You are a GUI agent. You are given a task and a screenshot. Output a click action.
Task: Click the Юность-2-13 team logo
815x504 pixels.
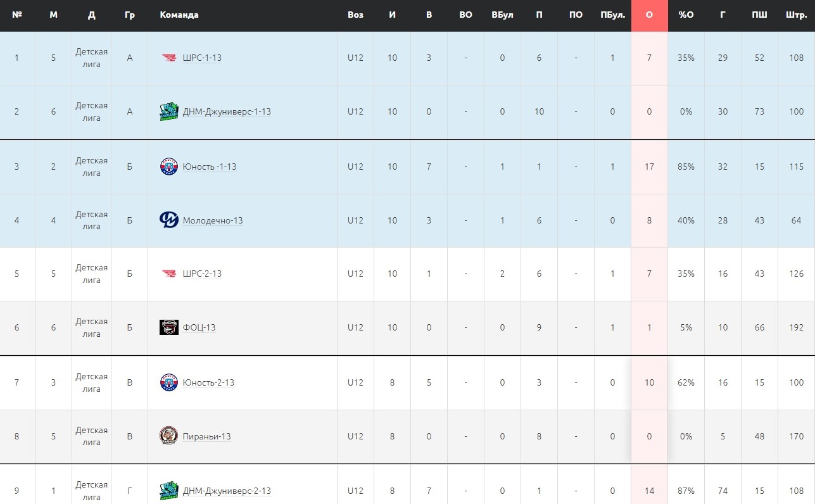pyautogui.click(x=169, y=382)
